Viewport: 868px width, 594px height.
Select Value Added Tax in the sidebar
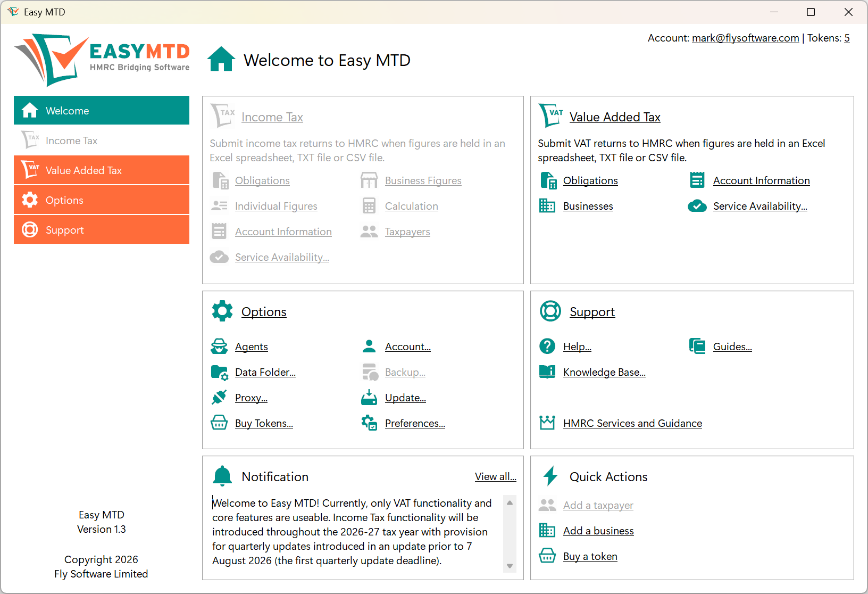[102, 170]
